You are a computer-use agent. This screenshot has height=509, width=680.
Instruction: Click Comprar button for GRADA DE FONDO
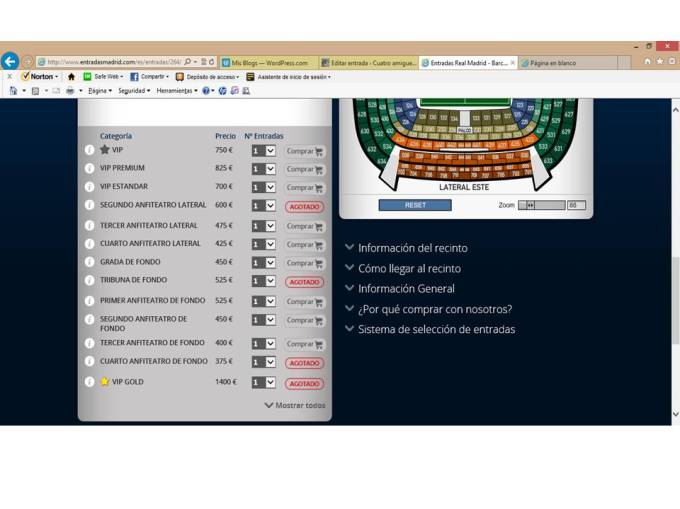305,263
